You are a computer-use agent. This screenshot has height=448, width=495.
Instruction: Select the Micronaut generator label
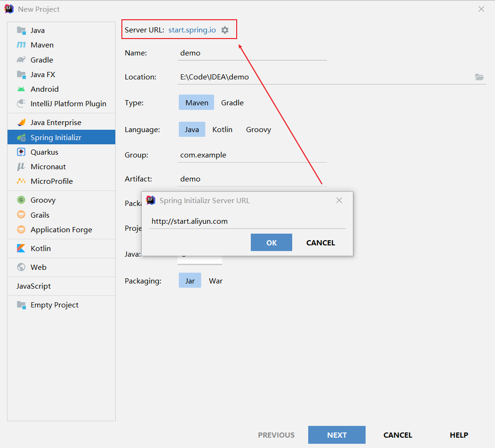pyautogui.click(x=48, y=166)
